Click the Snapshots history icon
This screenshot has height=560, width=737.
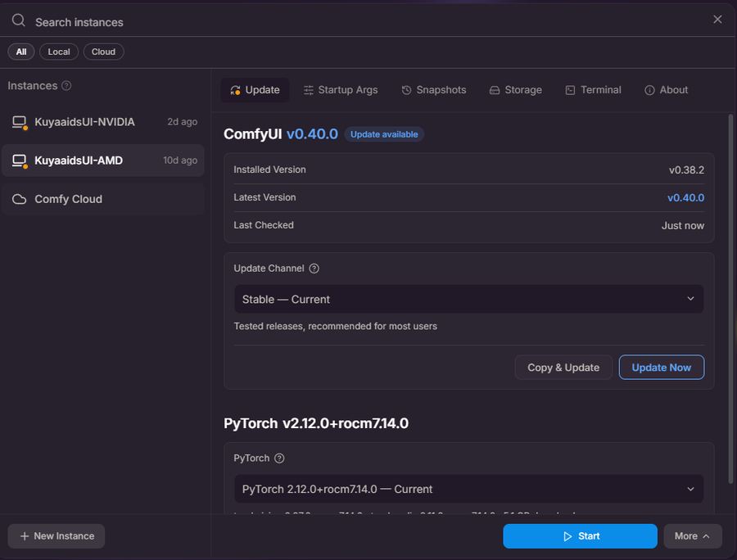click(x=406, y=90)
